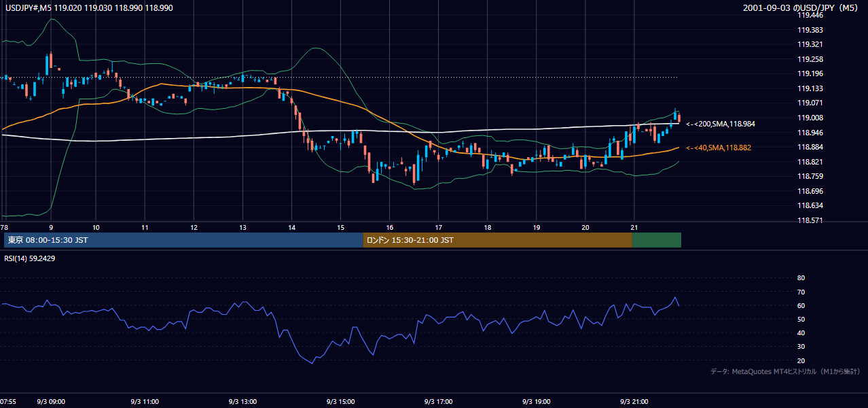Click hour 9 on the chart time axis
This screenshot has width=868, height=408.
tap(51, 227)
